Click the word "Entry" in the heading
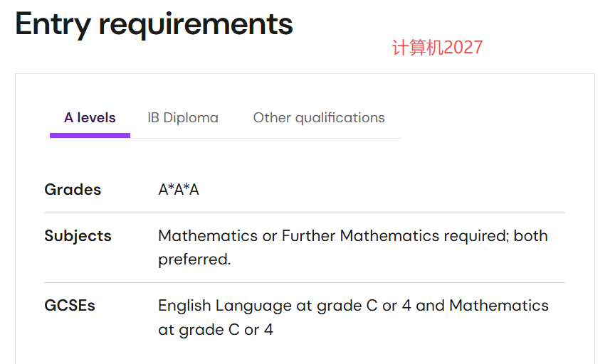The width and height of the screenshot is (610, 364). pyautogui.click(x=53, y=24)
